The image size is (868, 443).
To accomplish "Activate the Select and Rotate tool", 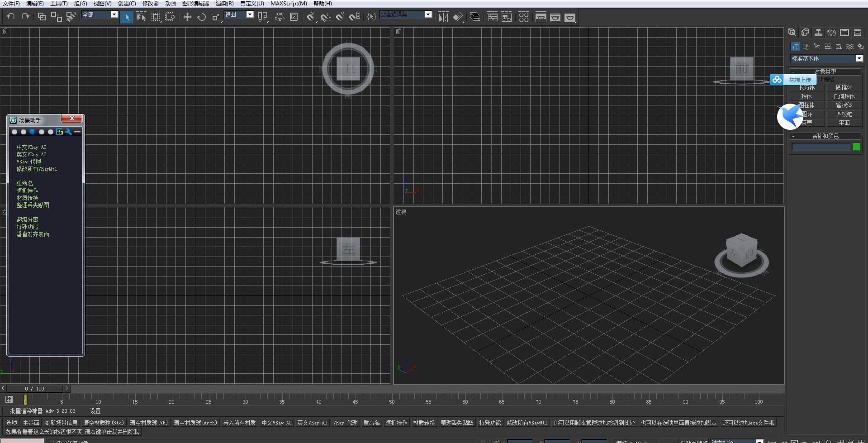I will tap(202, 17).
